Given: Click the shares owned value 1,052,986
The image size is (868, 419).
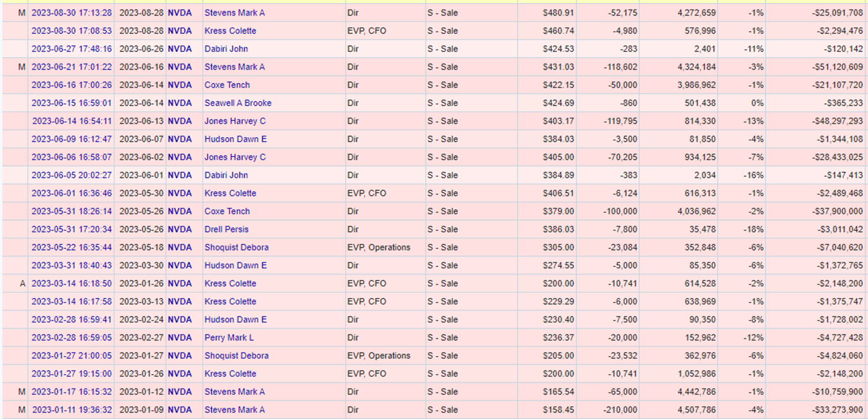Looking at the screenshot, I should click(x=697, y=373).
